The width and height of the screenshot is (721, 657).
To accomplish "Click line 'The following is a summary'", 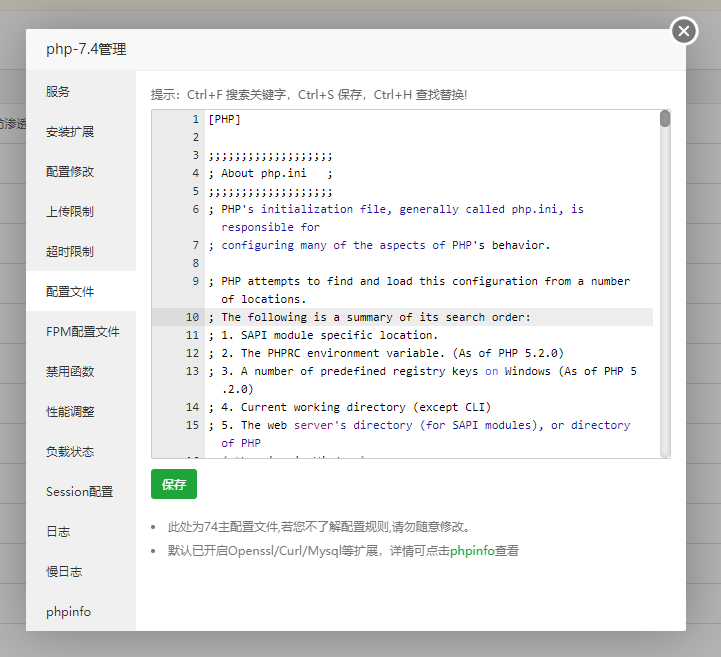I will click(369, 317).
